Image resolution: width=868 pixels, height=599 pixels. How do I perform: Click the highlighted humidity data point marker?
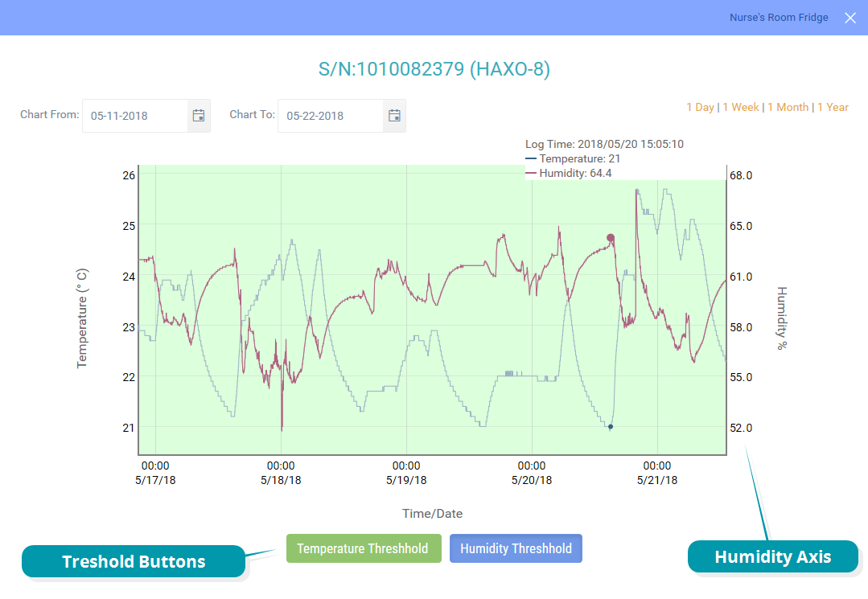(x=611, y=238)
